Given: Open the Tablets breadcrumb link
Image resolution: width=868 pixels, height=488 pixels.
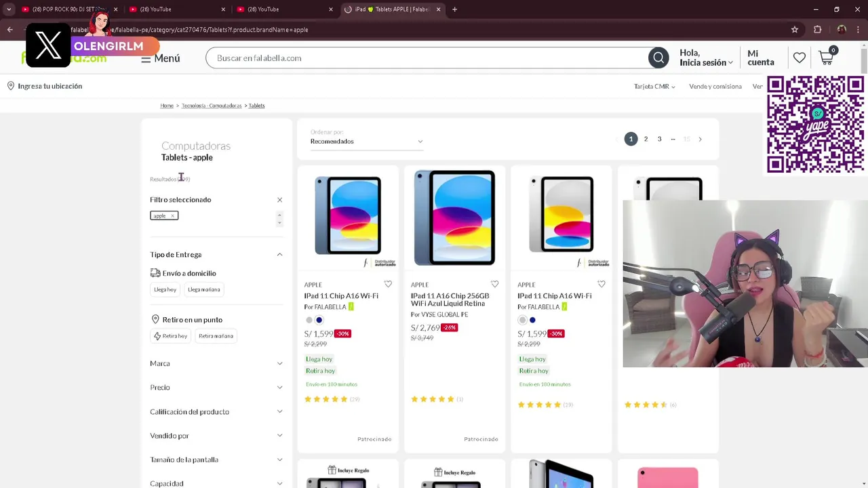Looking at the screenshot, I should pos(256,106).
